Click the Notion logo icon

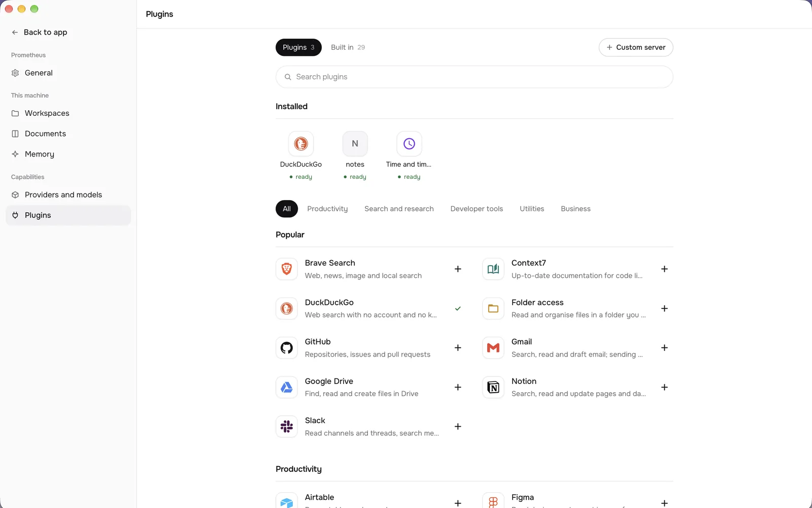click(493, 387)
